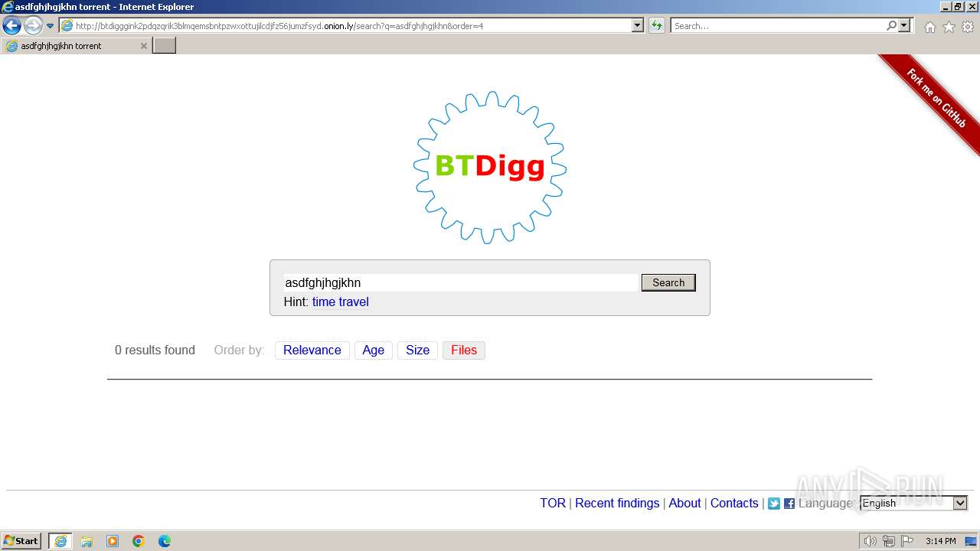The image size is (980, 551).
Task: Open the About link
Action: click(684, 503)
